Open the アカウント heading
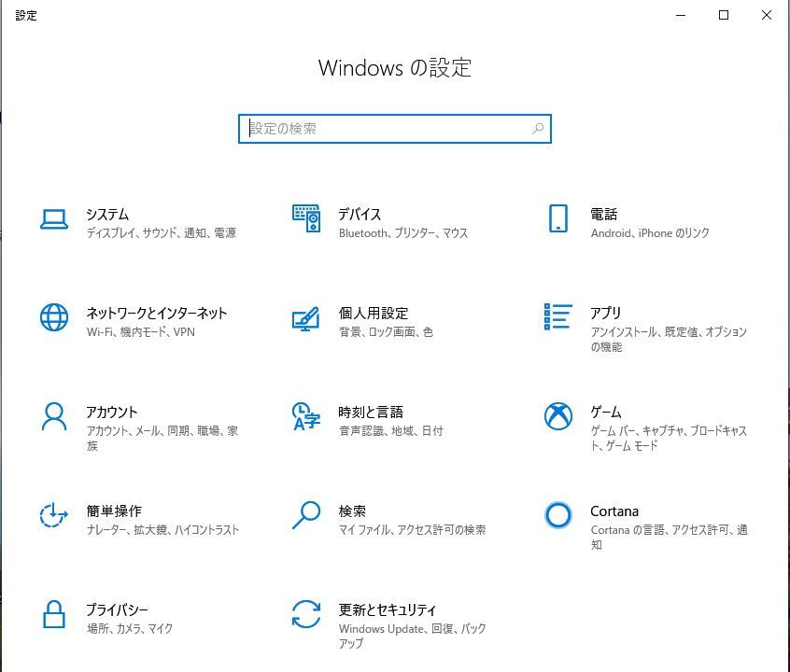The image size is (790, 672). coord(112,412)
